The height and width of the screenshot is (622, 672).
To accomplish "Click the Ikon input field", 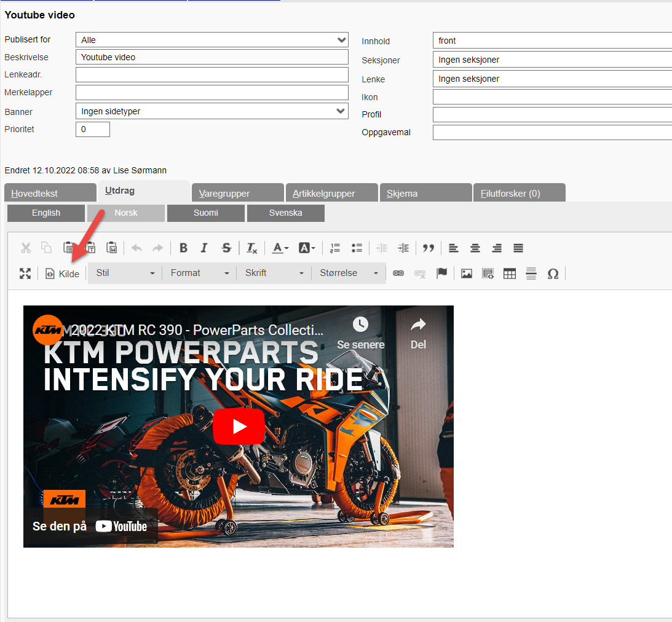I will (x=553, y=97).
